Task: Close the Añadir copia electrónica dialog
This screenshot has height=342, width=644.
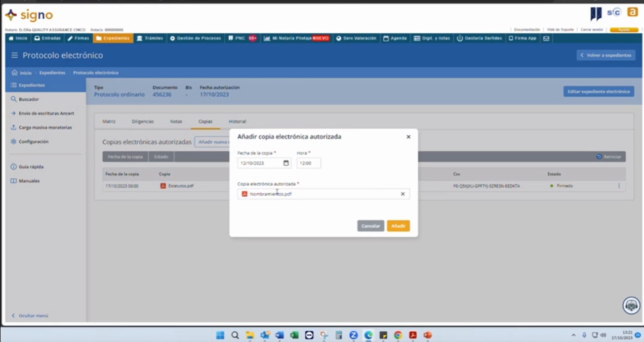Action: 408,137
